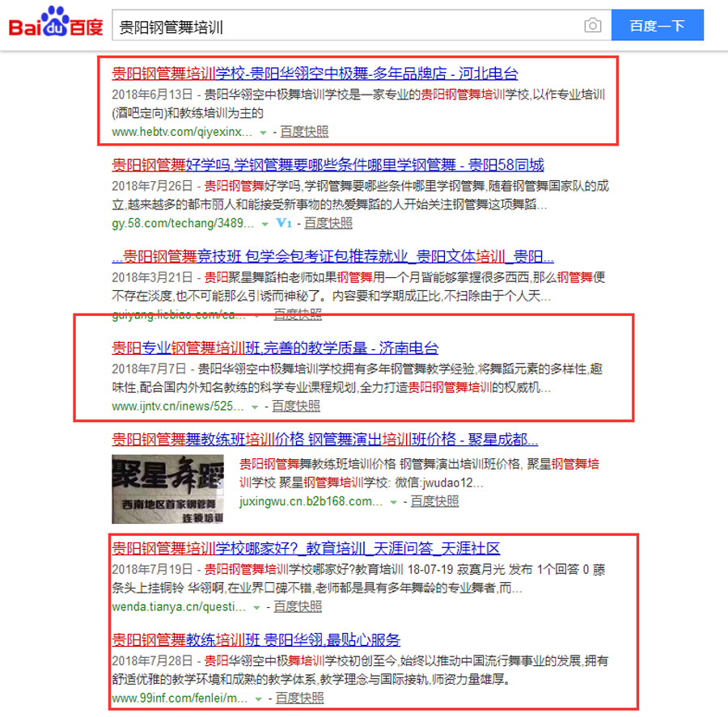The image size is (728, 717).
Task: Open 百度快照 for the juxingwu b2b168 result
Action: (x=434, y=501)
